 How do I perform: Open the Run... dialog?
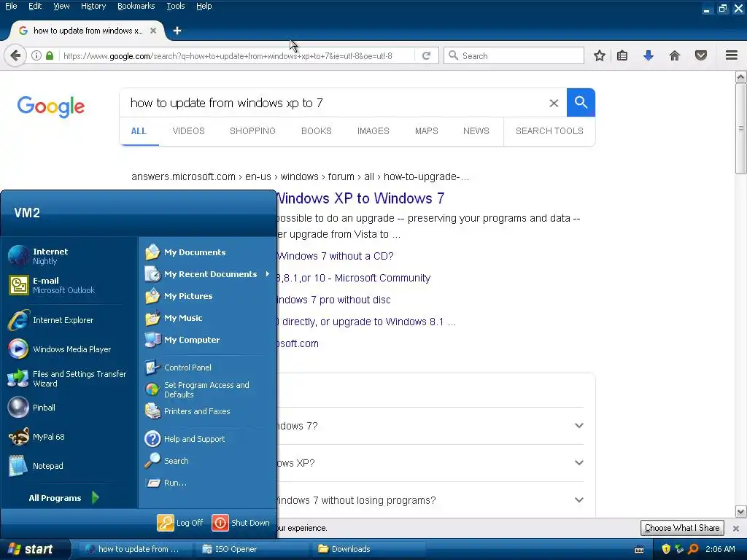(x=166, y=483)
